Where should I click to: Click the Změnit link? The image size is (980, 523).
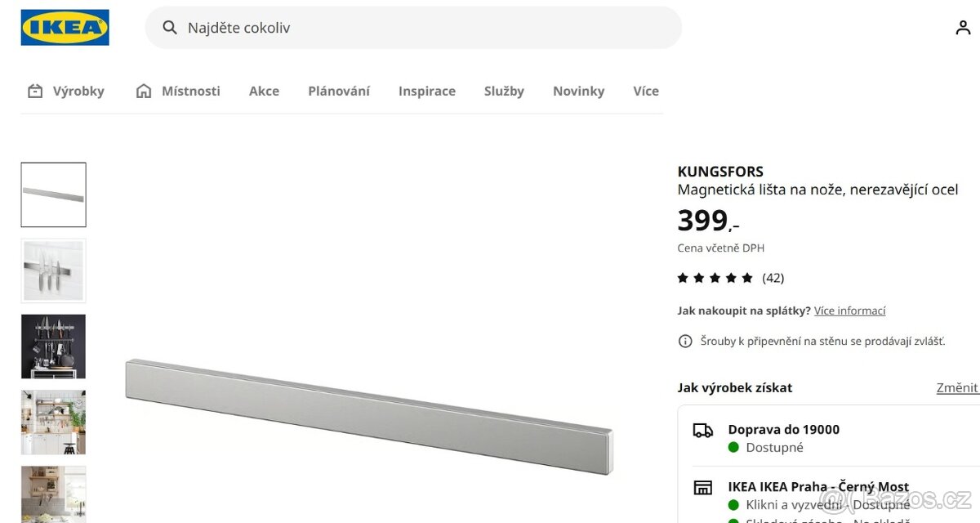[x=956, y=387]
